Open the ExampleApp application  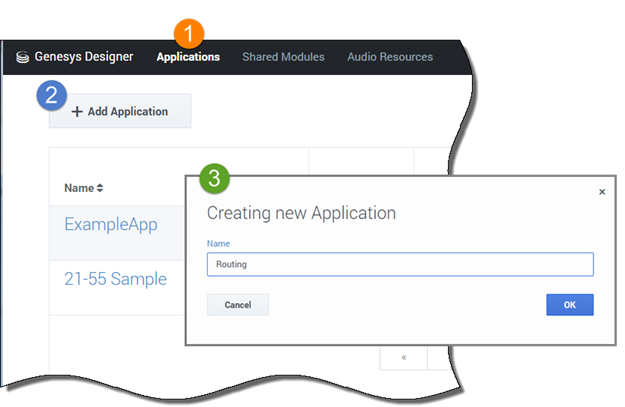[111, 225]
